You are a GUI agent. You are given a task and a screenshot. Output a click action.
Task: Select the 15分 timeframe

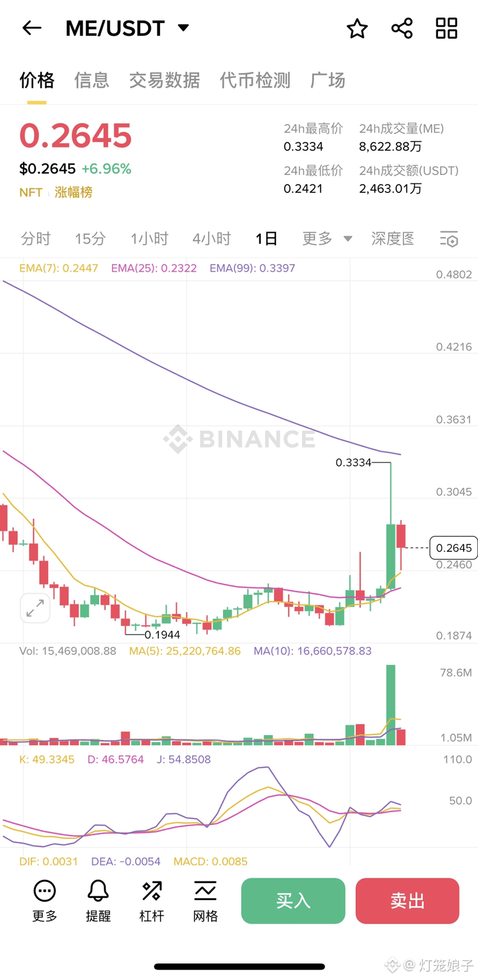(90, 239)
